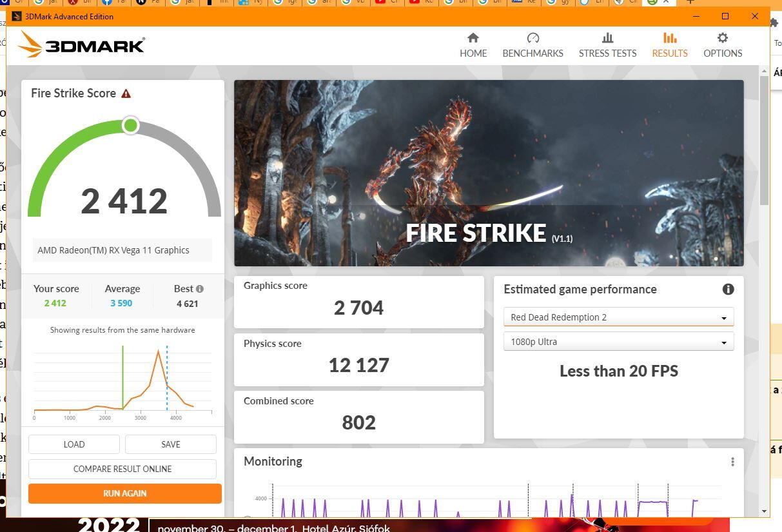Viewport: 782px width, 532px height.
Task: Click the orange RUN AGAIN button
Action: click(x=125, y=493)
